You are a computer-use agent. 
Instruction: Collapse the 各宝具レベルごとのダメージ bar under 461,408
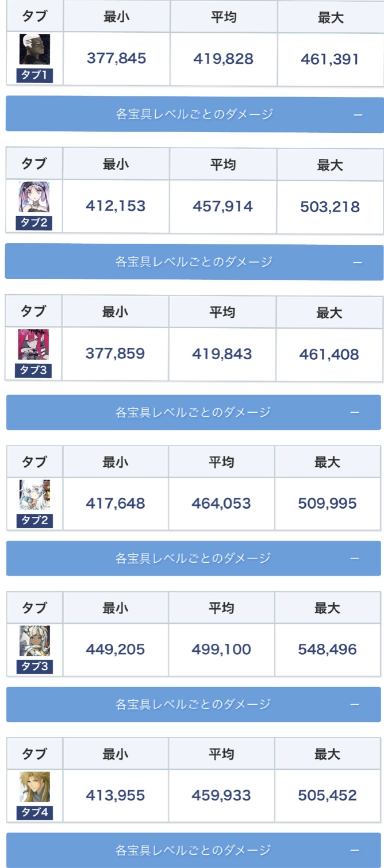click(355, 413)
